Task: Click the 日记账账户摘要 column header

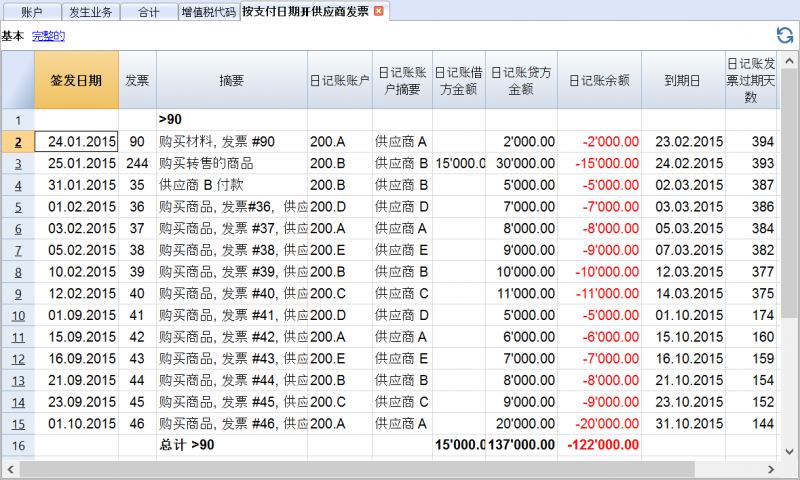Action: pyautogui.click(x=403, y=80)
